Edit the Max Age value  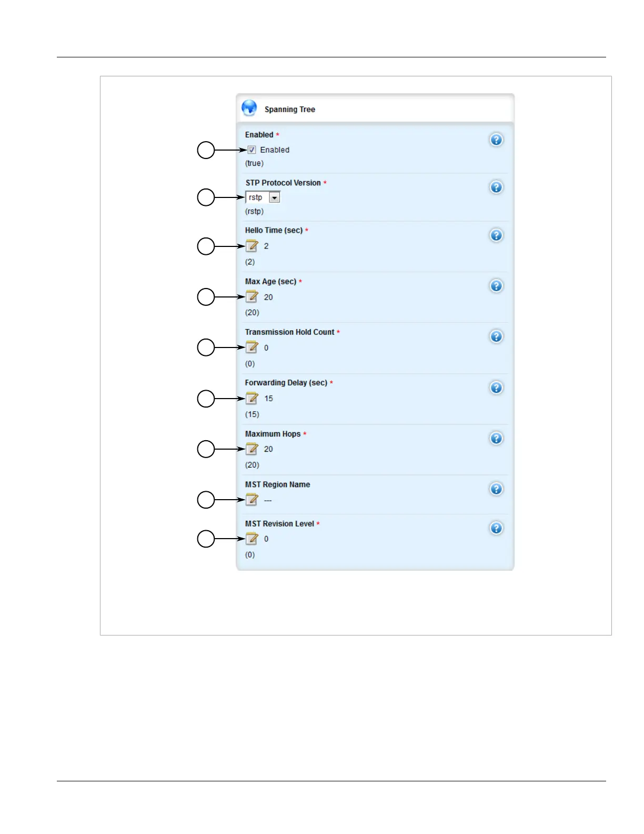252,297
